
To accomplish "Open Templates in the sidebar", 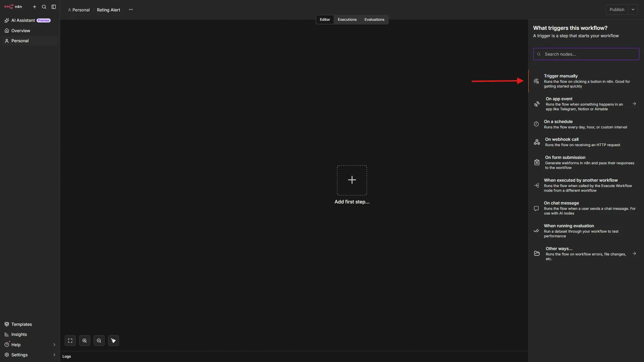I will tap(30, 324).
